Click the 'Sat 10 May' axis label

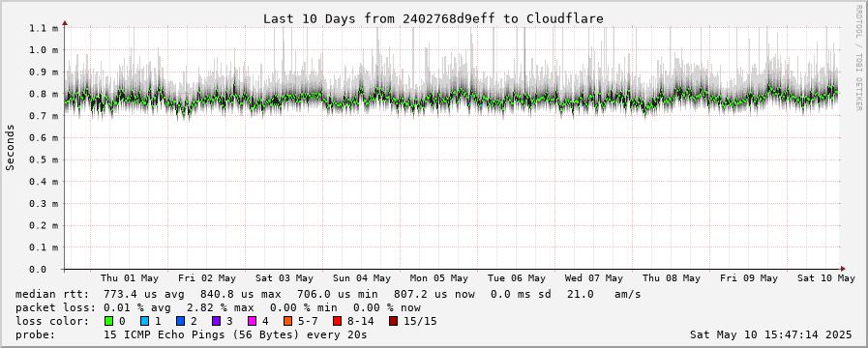tap(826, 278)
